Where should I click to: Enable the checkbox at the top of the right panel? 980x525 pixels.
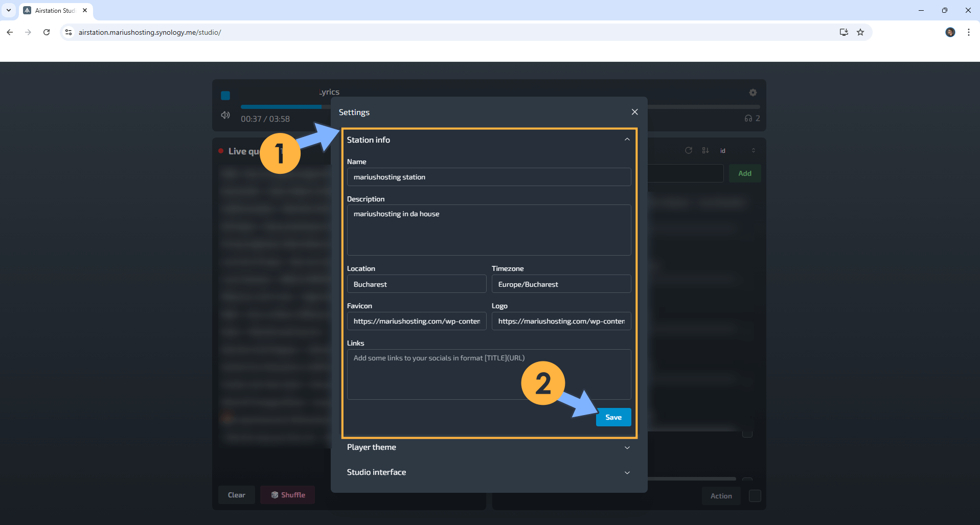click(x=748, y=433)
